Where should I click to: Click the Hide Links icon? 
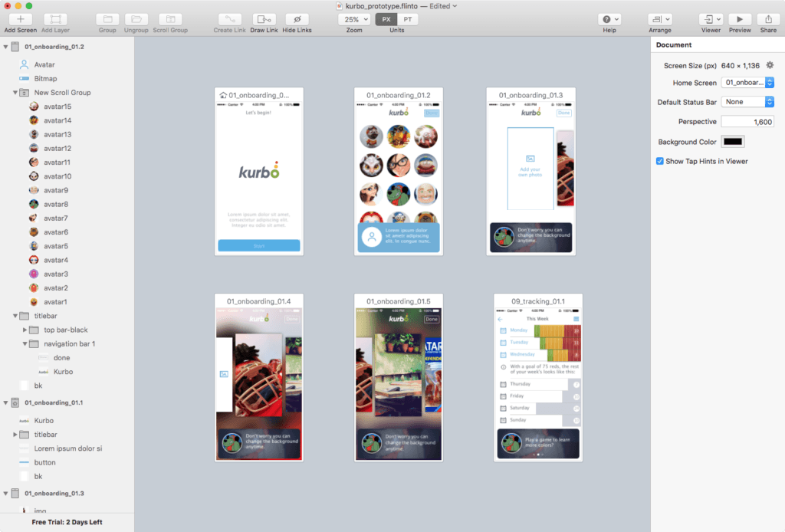click(x=297, y=19)
